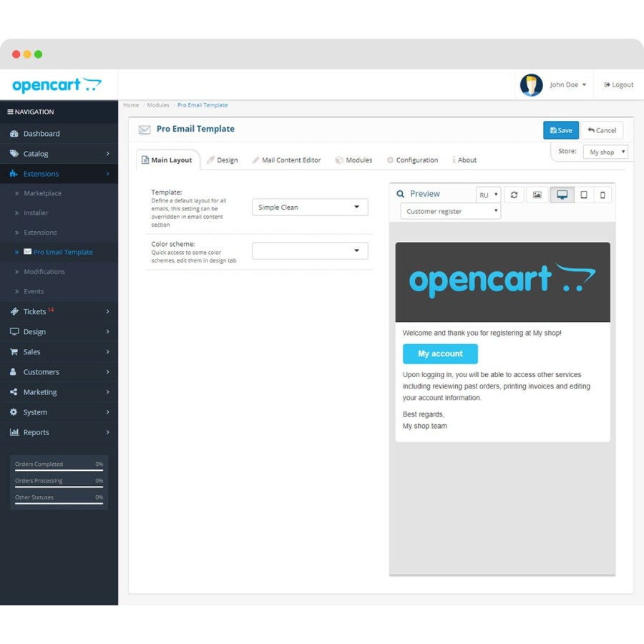Switch to the Design tab
644x644 pixels.
[x=223, y=160]
